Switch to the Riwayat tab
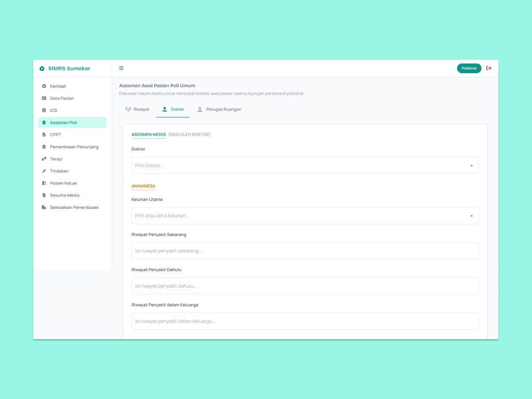The image size is (532, 399). tap(137, 110)
